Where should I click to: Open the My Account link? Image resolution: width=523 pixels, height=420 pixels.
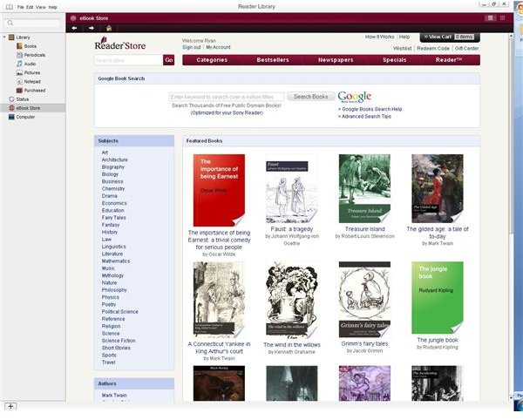218,47
